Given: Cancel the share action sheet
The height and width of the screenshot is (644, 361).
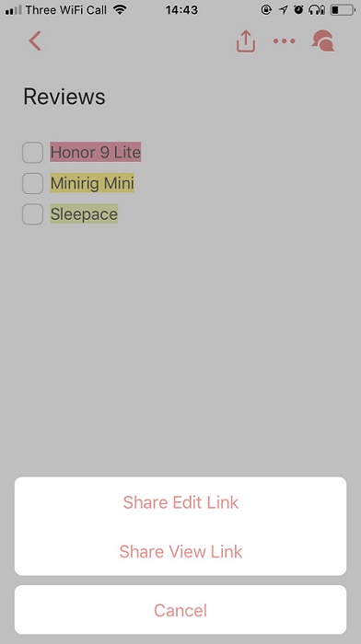Looking at the screenshot, I should pyautogui.click(x=180, y=610).
